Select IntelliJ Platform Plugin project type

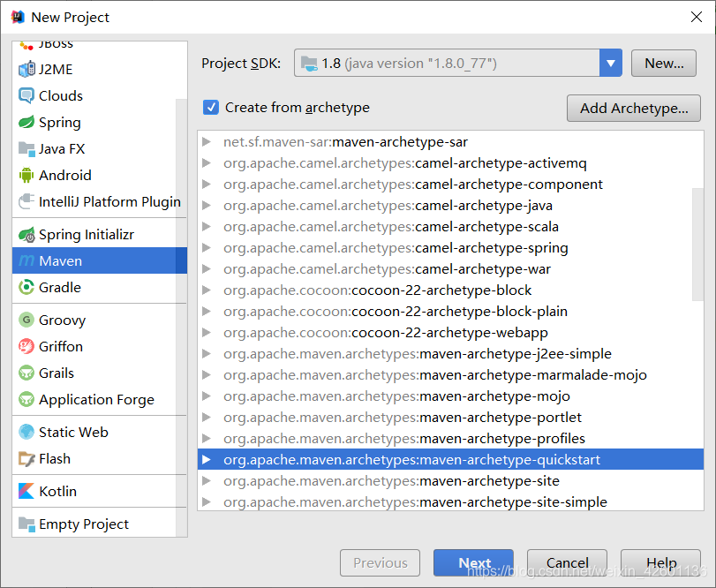coord(109,202)
